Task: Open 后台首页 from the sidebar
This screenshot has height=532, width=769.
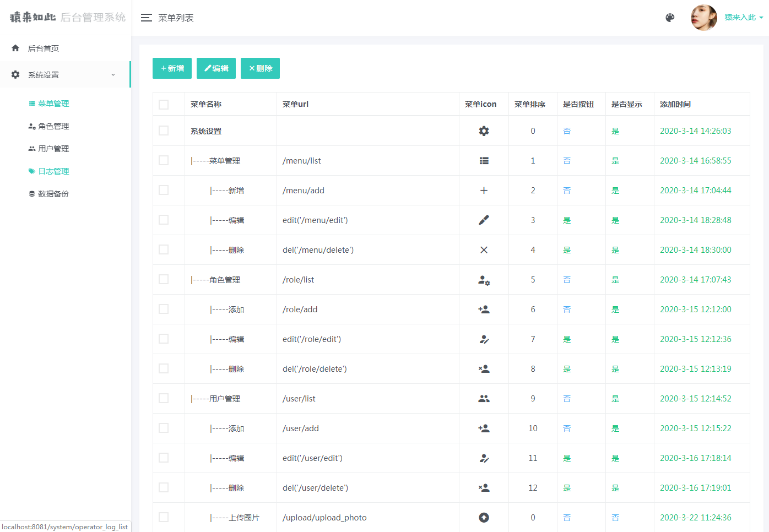Action: 44,48
